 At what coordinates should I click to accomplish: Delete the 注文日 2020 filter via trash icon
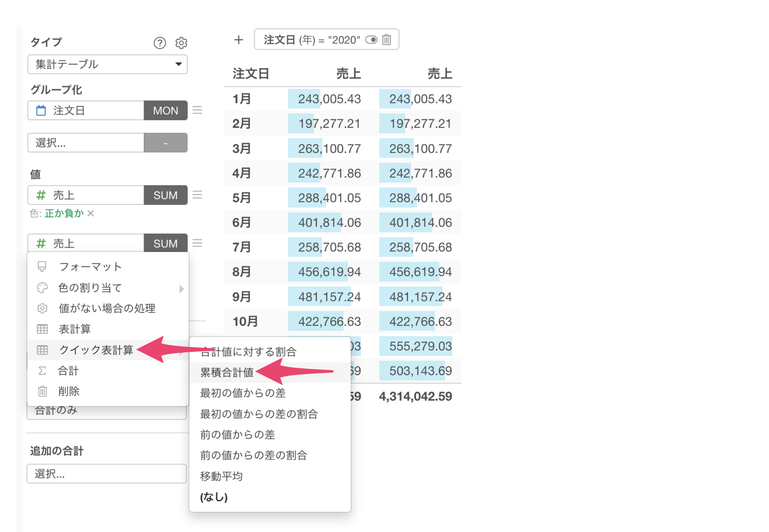click(x=387, y=40)
